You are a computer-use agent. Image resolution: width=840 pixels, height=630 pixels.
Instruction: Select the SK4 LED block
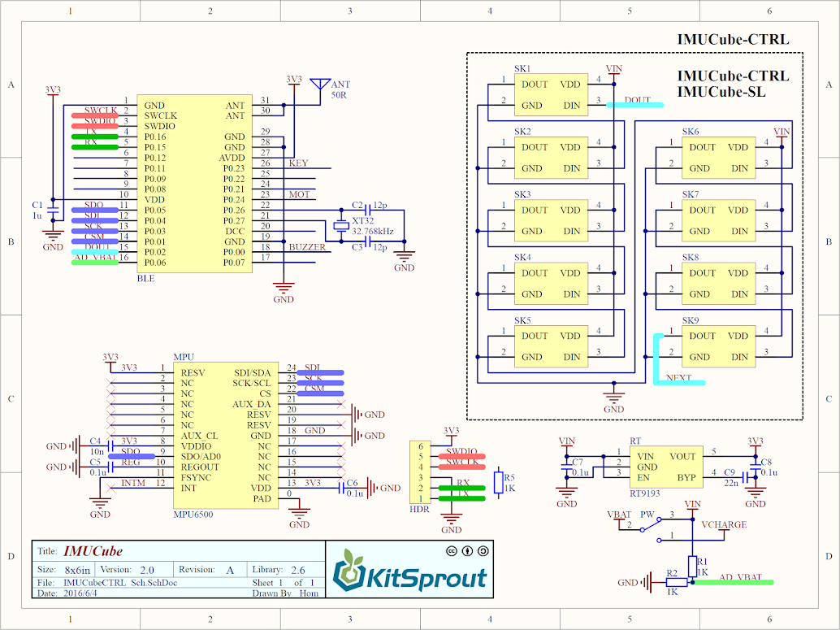point(552,284)
